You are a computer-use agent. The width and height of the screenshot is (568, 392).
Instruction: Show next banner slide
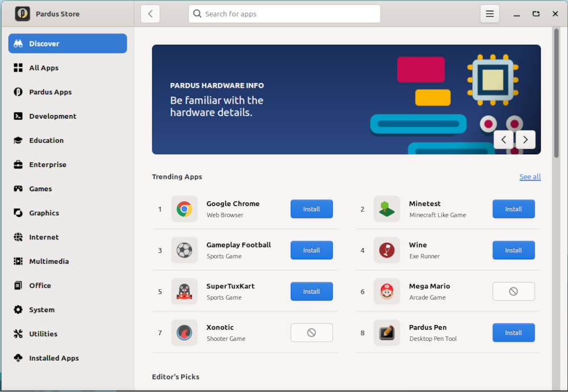(525, 140)
